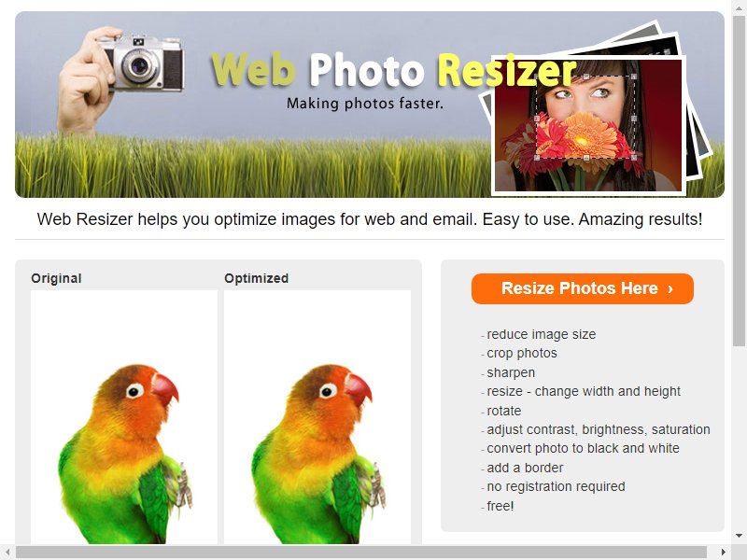Image resolution: width=747 pixels, height=560 pixels.
Task: Click the Web Photo Resizer logo title
Action: pos(393,71)
